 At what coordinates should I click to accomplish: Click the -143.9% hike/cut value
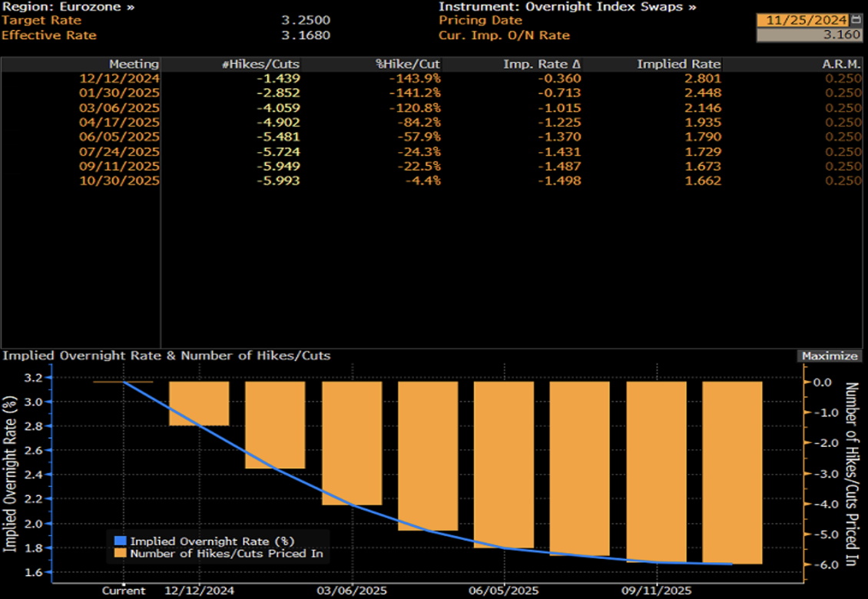[x=415, y=78]
